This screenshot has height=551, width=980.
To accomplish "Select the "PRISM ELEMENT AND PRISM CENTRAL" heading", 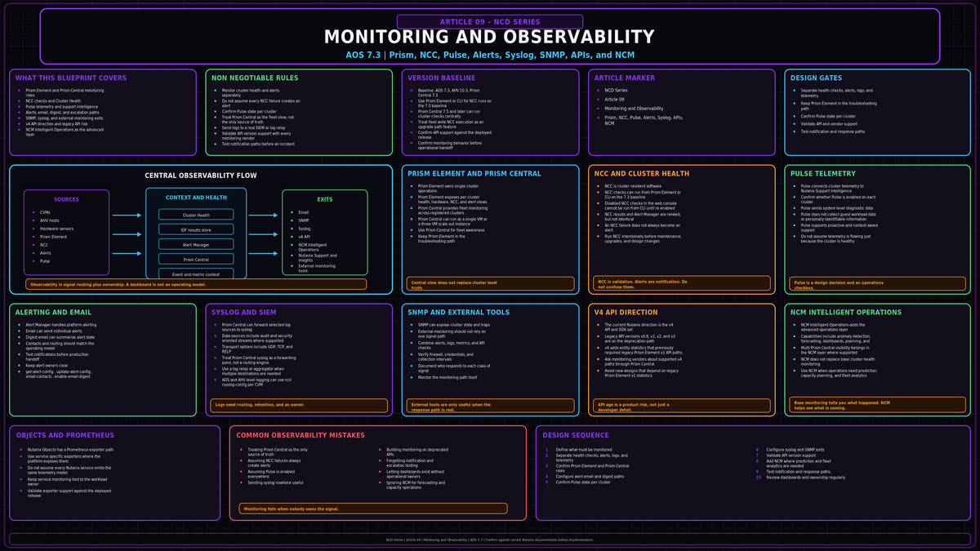I will pos(474,174).
